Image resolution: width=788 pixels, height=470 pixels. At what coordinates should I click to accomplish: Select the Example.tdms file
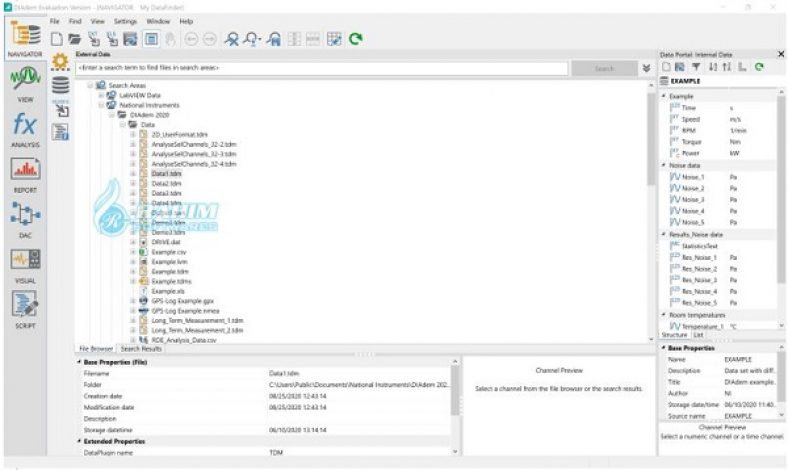[x=171, y=281]
